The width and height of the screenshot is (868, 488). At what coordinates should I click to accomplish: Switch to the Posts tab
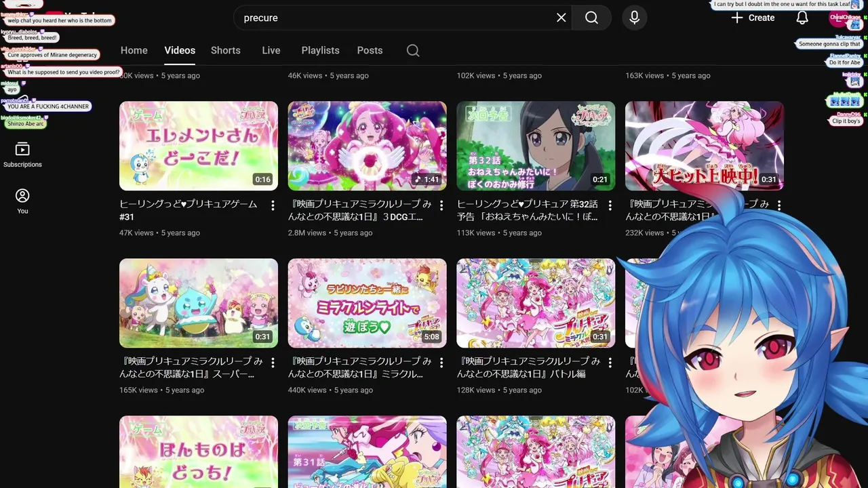(370, 50)
